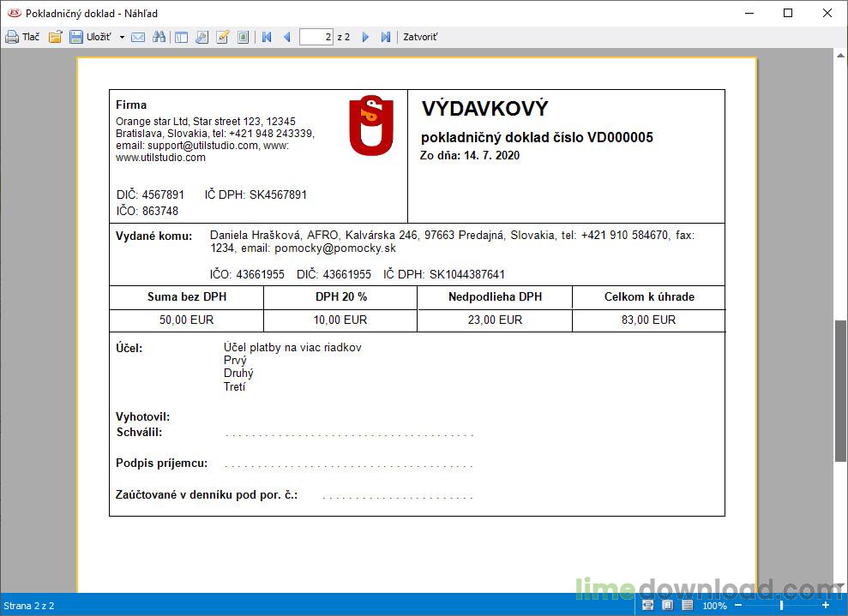Click the "Podpis príjemcu:" label
Screen dimensions: 848x616
(x=162, y=463)
